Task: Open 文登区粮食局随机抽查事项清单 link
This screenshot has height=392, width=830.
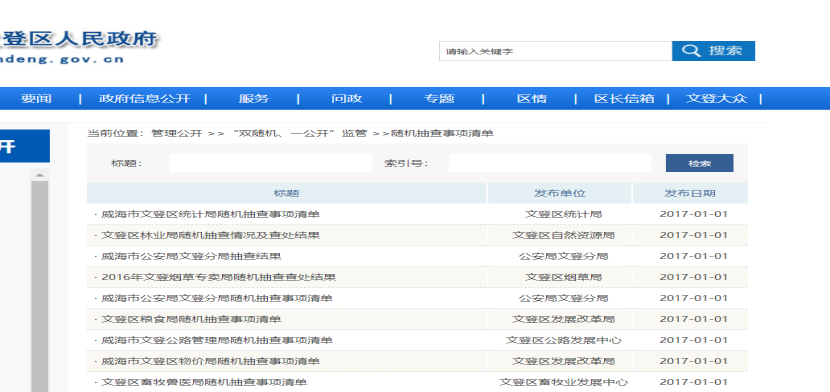Action: pos(191,320)
